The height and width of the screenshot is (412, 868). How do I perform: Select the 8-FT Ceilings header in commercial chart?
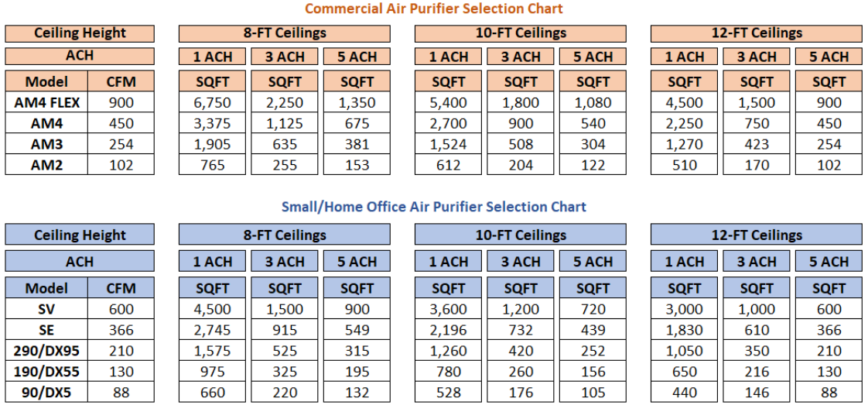[x=285, y=33]
